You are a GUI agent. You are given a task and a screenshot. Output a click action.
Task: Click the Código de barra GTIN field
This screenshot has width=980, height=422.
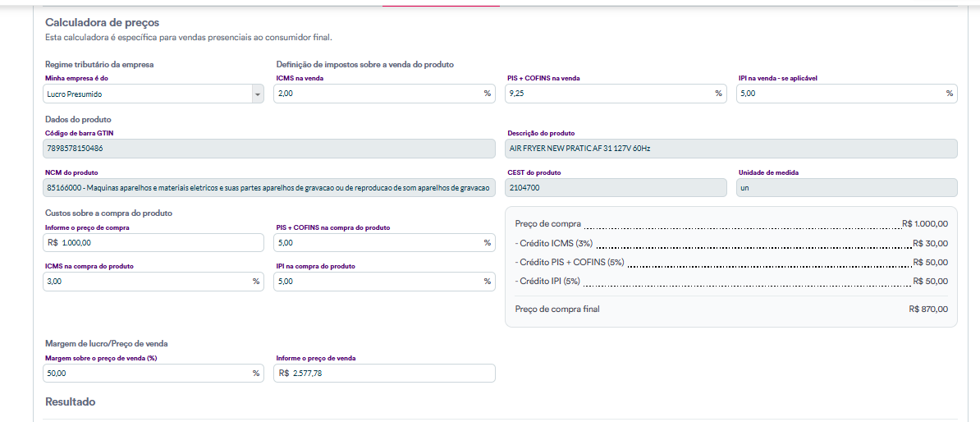(269, 149)
